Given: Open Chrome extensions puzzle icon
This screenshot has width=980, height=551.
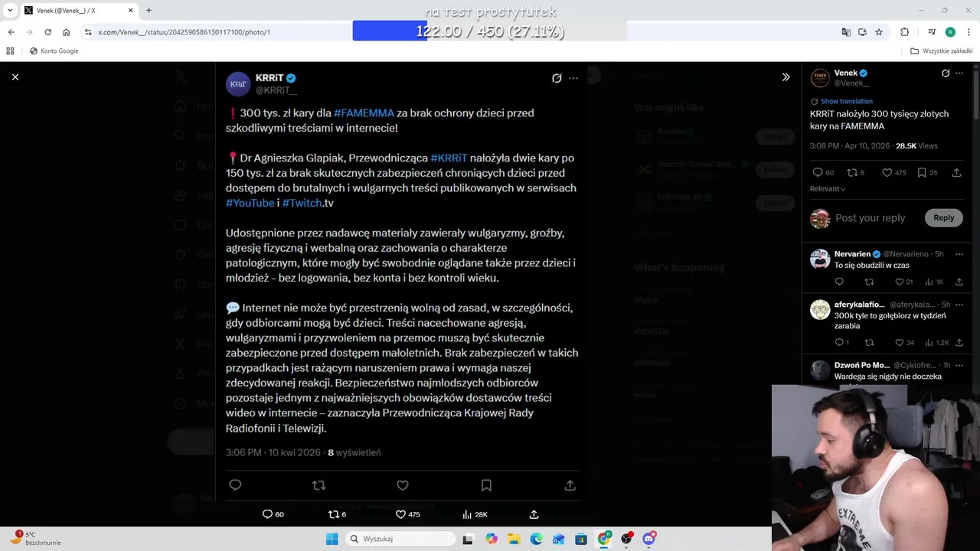Looking at the screenshot, I should (905, 32).
